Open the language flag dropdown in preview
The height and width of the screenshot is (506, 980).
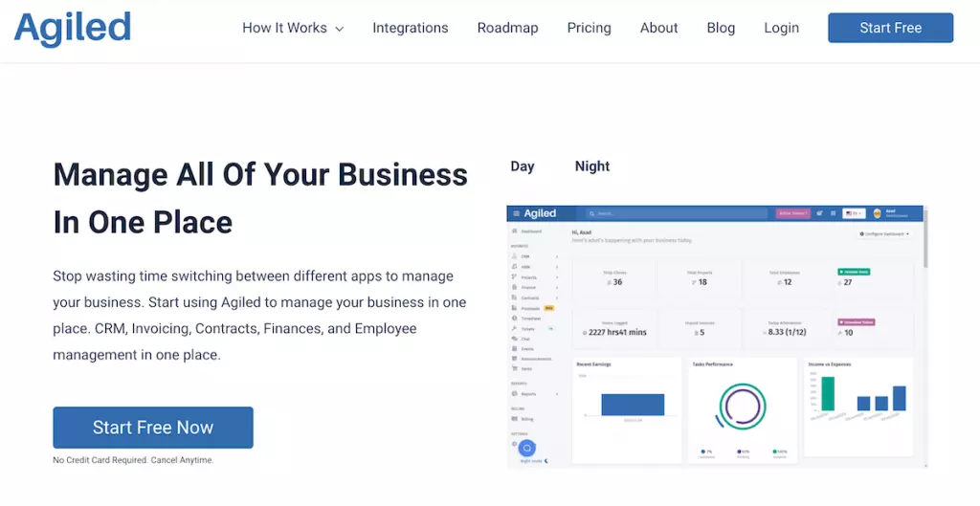[854, 213]
